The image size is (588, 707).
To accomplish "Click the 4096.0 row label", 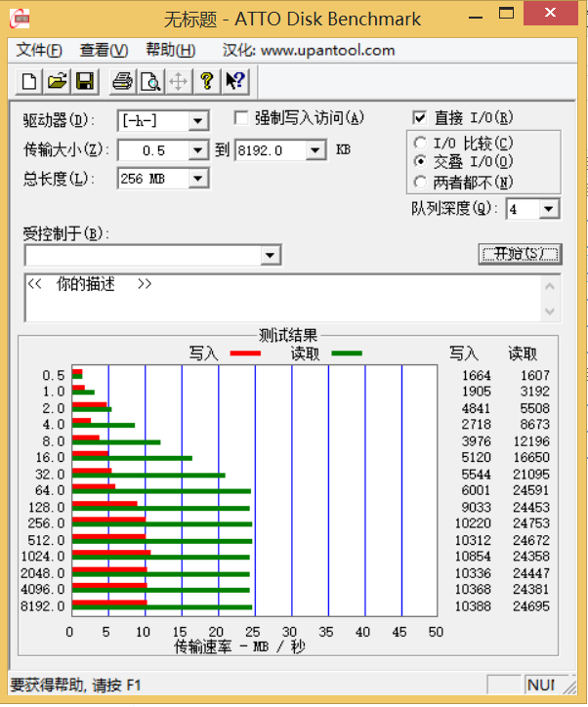I will (x=43, y=589).
